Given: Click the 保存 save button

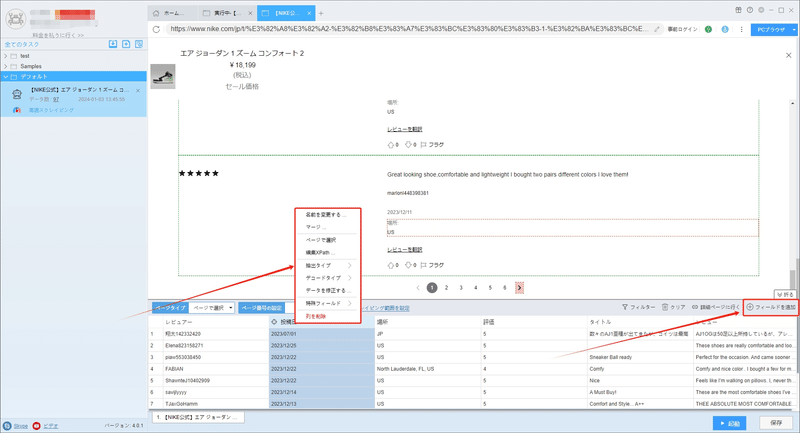Looking at the screenshot, I should (x=776, y=423).
